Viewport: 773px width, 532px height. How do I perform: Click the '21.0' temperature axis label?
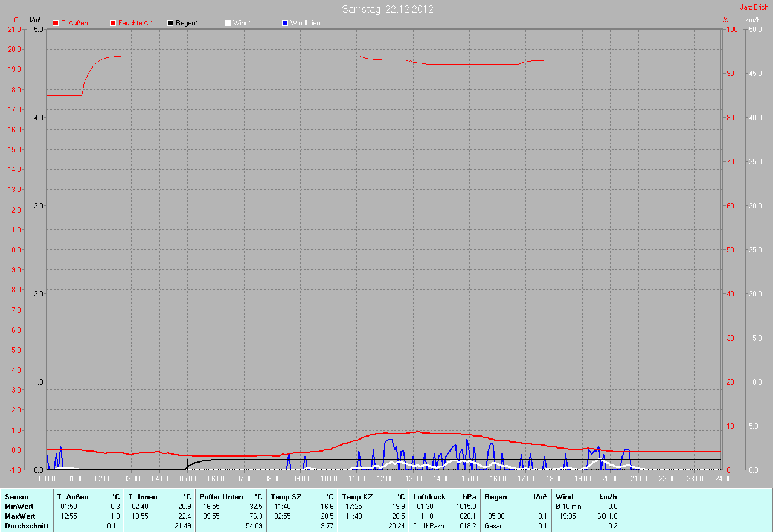tap(14, 30)
